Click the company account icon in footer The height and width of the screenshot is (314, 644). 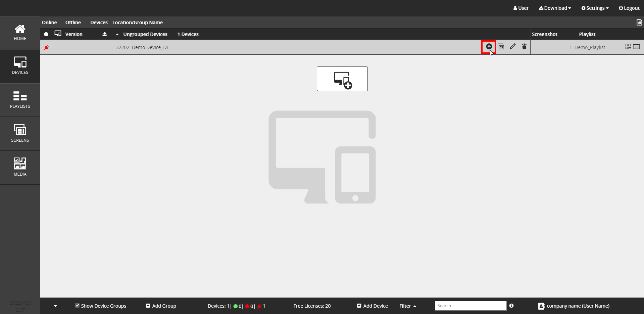tap(541, 306)
